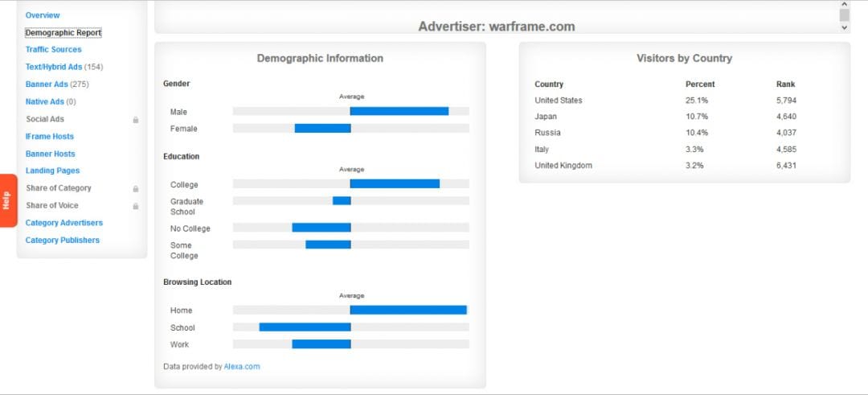Click the Visitors by Country heading
Viewport: 868px width, 395px height.
point(684,58)
